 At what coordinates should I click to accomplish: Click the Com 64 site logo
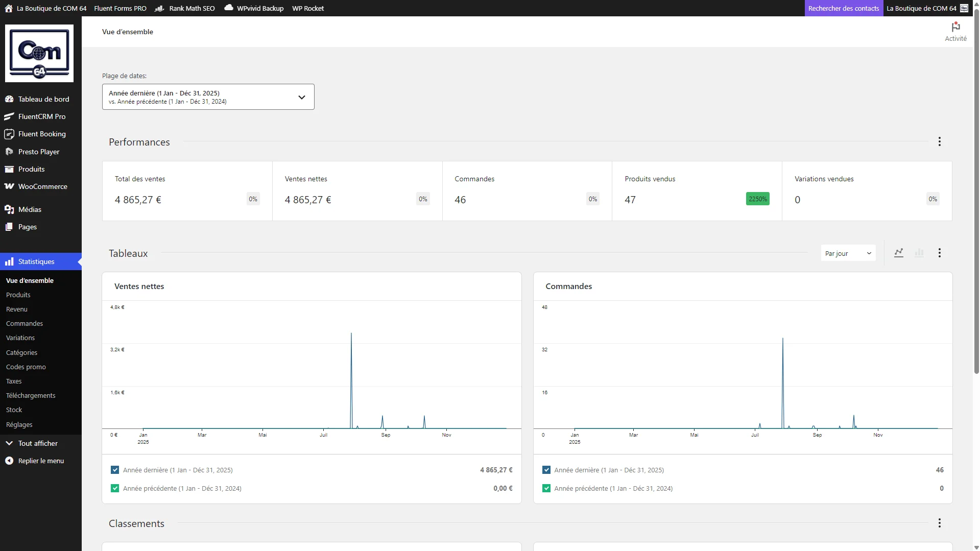(x=39, y=53)
